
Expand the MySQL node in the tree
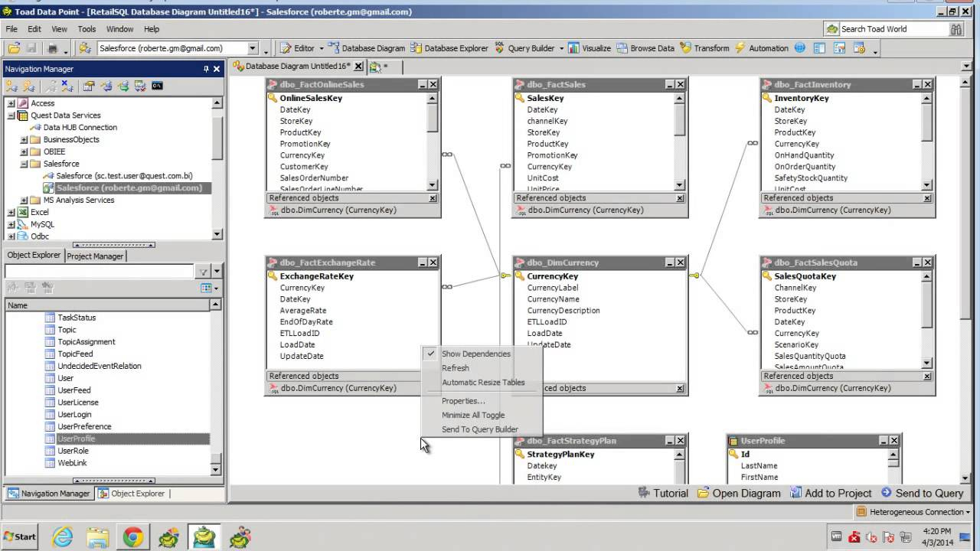point(11,225)
